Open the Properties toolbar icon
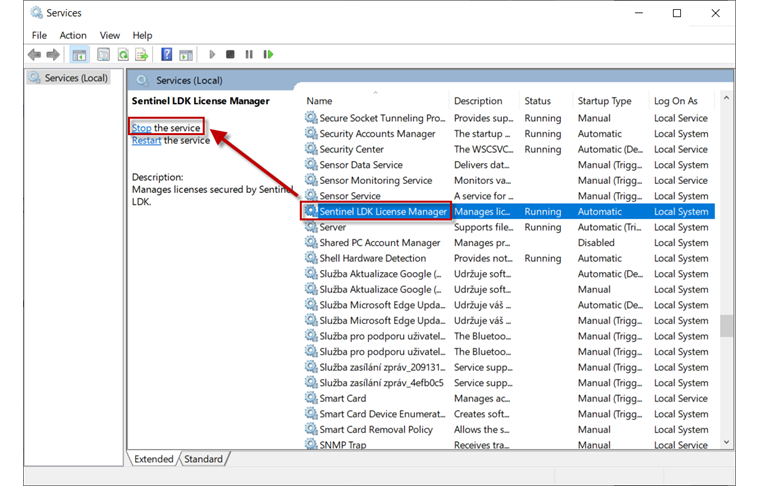Screen dimensions: 760x486 (x=103, y=55)
